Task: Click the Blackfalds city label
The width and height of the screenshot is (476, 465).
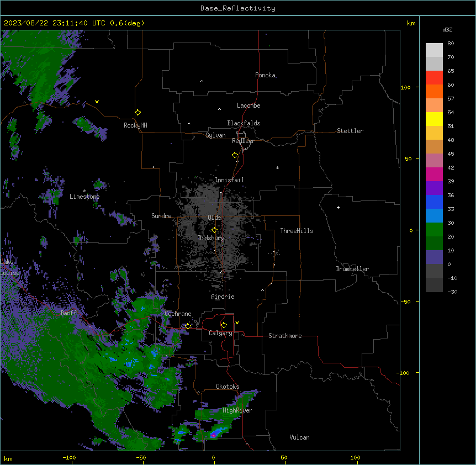Action: (x=244, y=123)
